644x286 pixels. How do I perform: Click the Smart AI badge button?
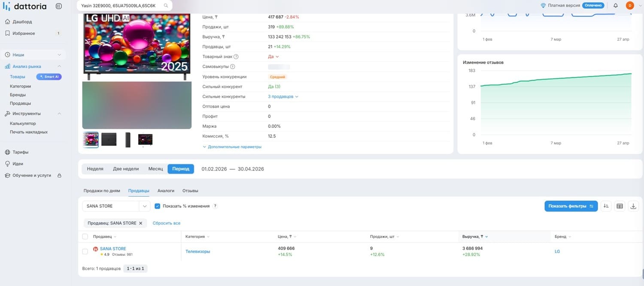click(x=49, y=77)
